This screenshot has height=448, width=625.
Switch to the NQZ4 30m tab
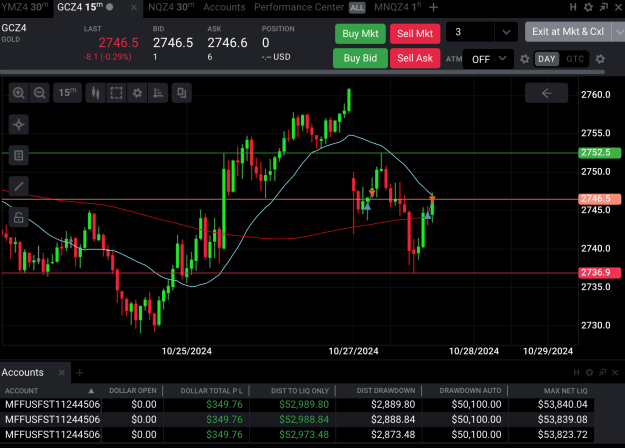[x=171, y=7]
